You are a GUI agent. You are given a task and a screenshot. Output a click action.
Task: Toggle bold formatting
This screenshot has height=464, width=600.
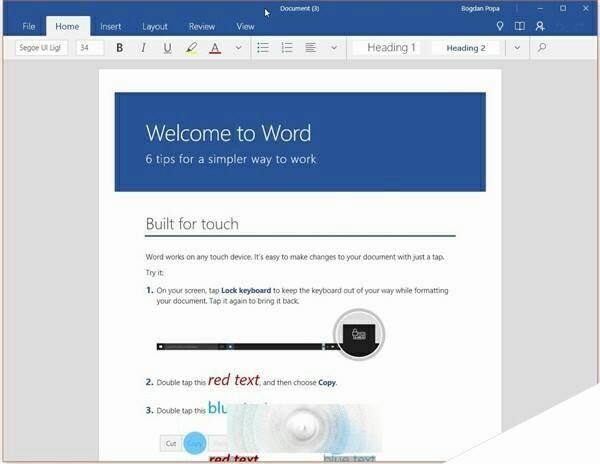pyautogui.click(x=120, y=47)
